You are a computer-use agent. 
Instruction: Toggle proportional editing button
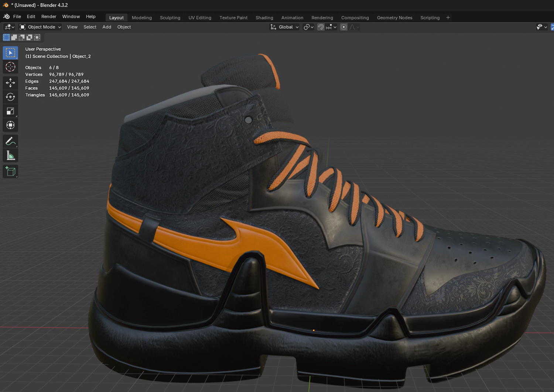343,27
